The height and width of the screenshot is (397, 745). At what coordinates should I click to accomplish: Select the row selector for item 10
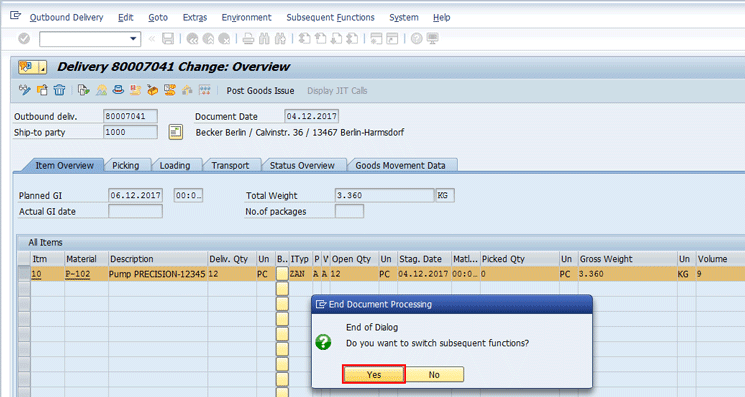24,274
